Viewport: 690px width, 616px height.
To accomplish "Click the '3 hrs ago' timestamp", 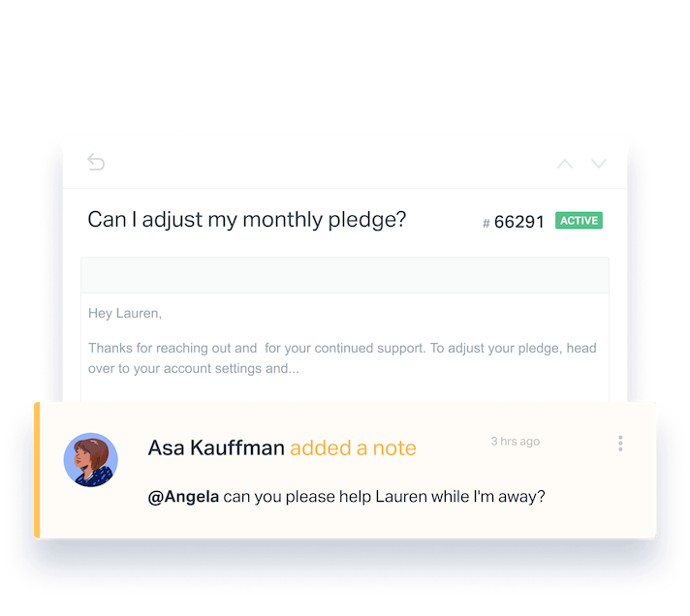I will point(516,441).
